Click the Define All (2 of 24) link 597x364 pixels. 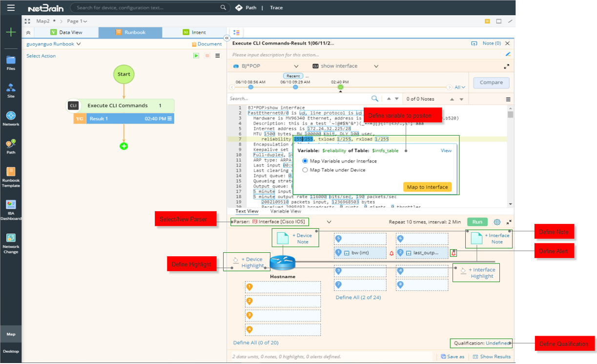(359, 297)
